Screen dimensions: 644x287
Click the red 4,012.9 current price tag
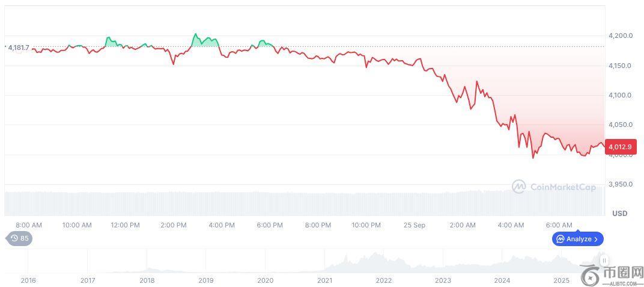[620, 146]
